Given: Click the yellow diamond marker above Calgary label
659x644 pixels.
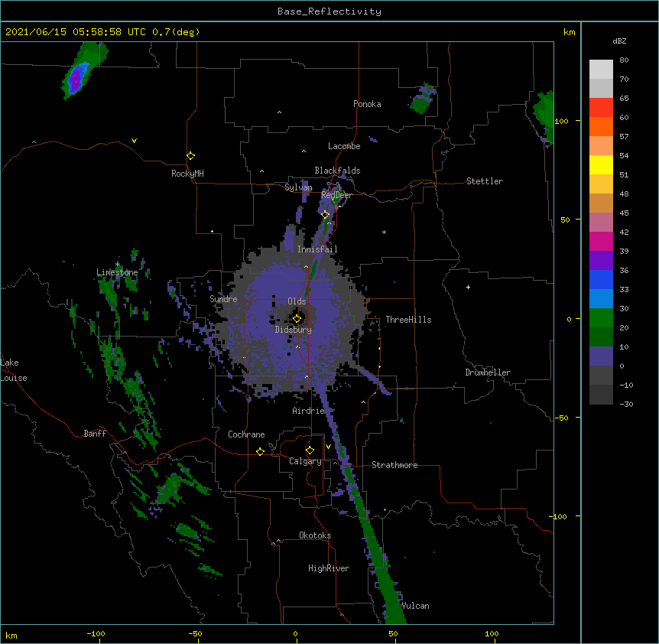Looking at the screenshot, I should [x=310, y=450].
